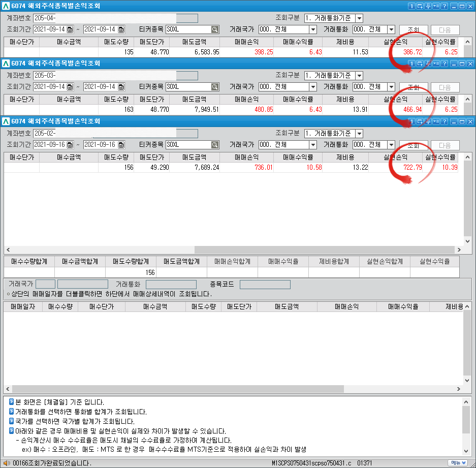Click the 다음 button in the 205-02 window
Image resolution: width=476 pixels, height=468 pixels.
[x=445, y=145]
